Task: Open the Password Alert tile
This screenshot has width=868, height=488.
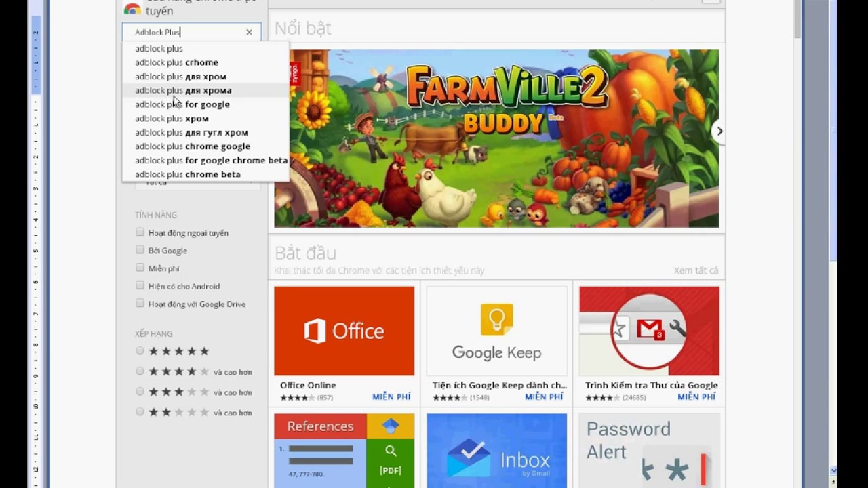Action: pyautogui.click(x=649, y=451)
